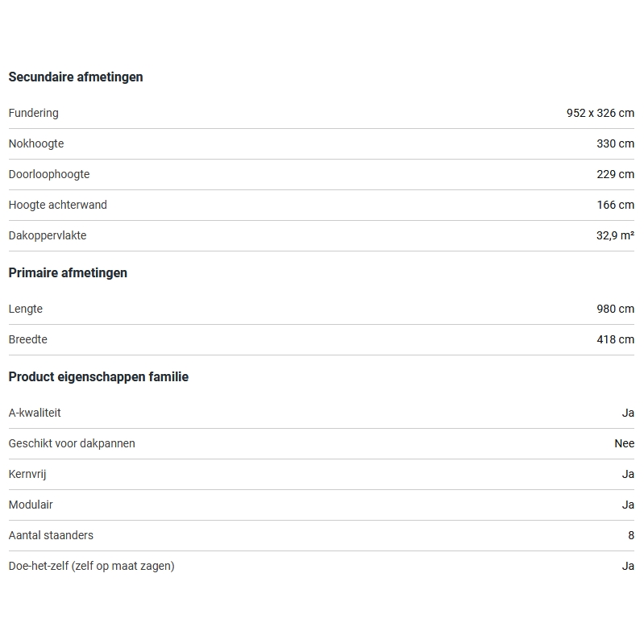Click the 229 cm value
644x644 pixels.
(x=615, y=175)
